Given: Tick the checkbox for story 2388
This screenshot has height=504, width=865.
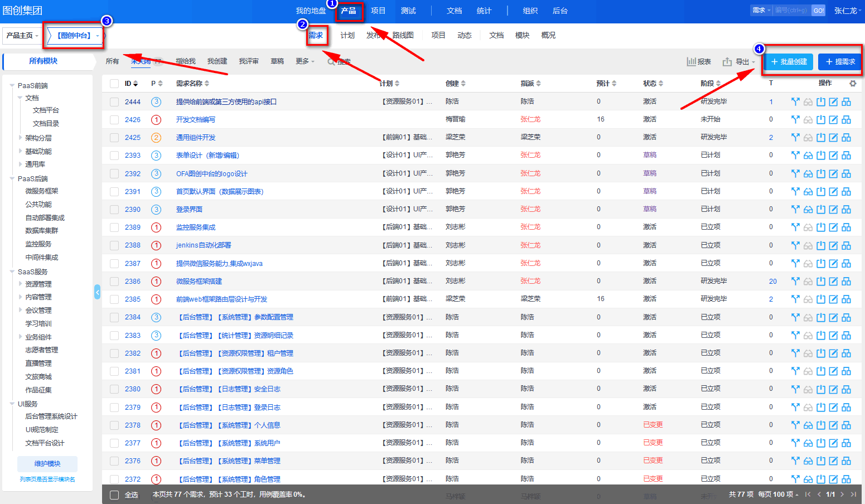Looking at the screenshot, I should pyautogui.click(x=114, y=245).
